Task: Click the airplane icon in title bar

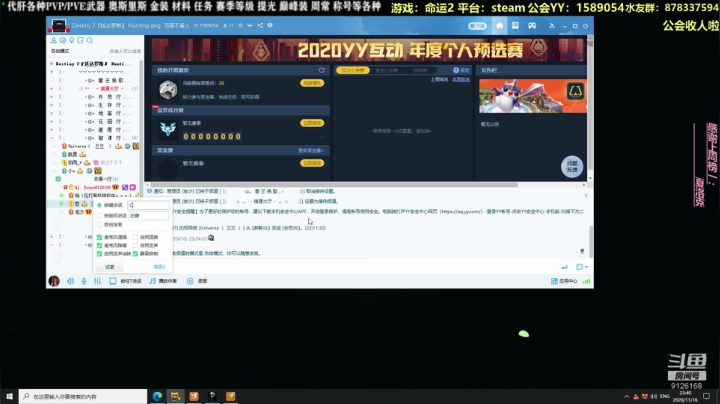Action: point(250,26)
